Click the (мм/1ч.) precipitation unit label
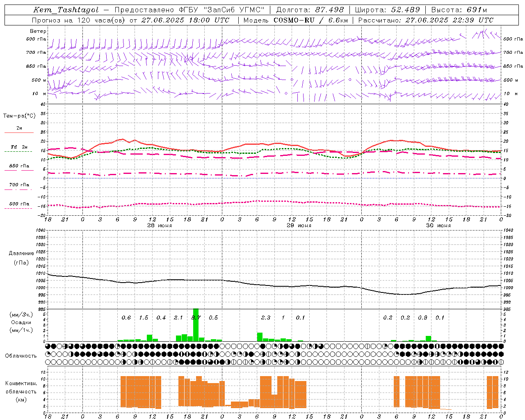Screen dimensions: 525x420 coord(21,330)
